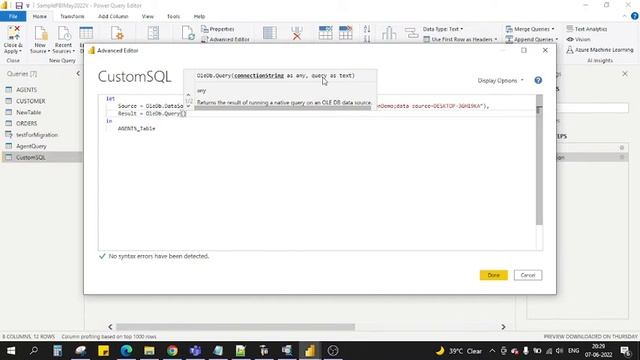Click the Done button
Screen dimensions: 640x360
(493, 275)
